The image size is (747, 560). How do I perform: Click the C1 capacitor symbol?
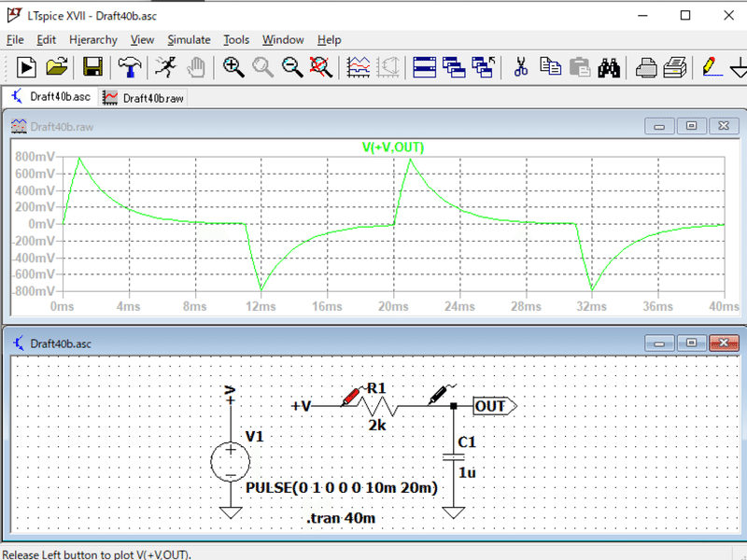point(453,457)
